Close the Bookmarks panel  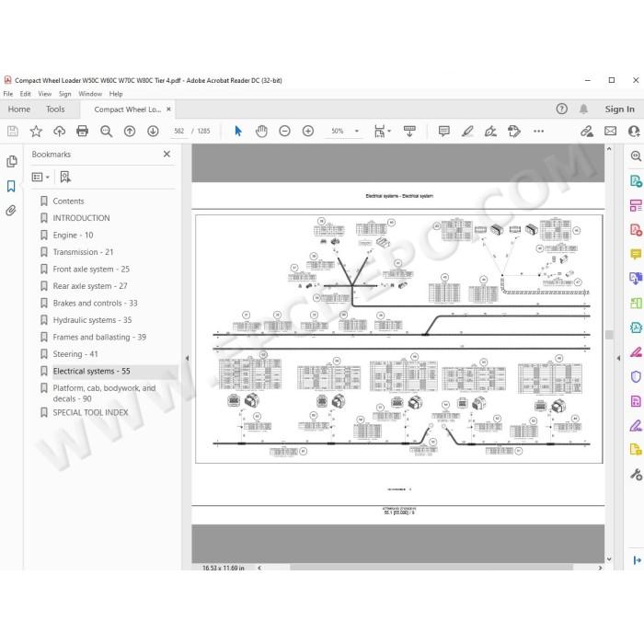[167, 154]
